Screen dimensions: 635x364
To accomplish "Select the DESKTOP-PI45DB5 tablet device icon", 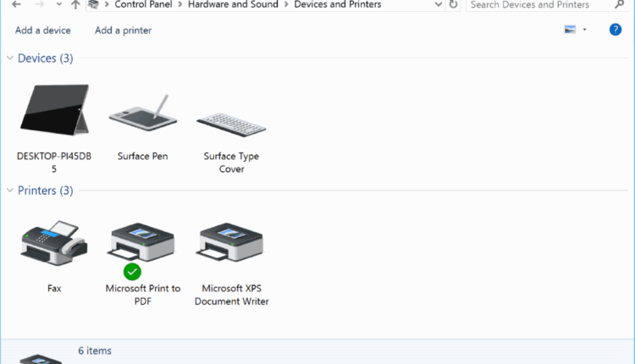I will pyautogui.click(x=55, y=110).
